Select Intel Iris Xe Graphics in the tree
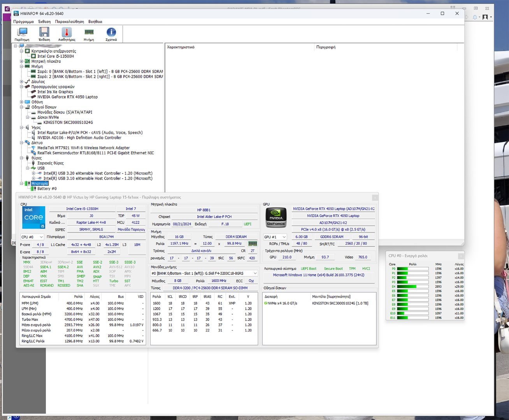509x420 pixels. point(55,92)
